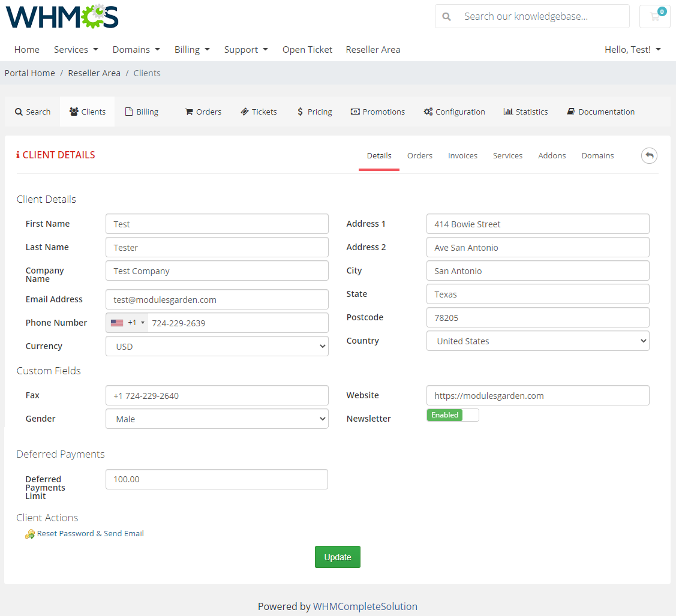
Task: Open the Tickets icon tab
Action: coord(259,112)
